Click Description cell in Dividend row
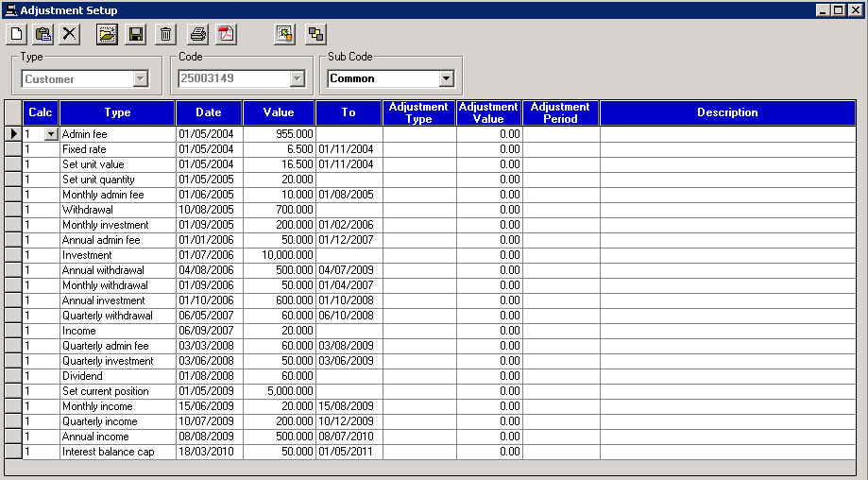Viewport: 868px width, 480px height. [728, 376]
